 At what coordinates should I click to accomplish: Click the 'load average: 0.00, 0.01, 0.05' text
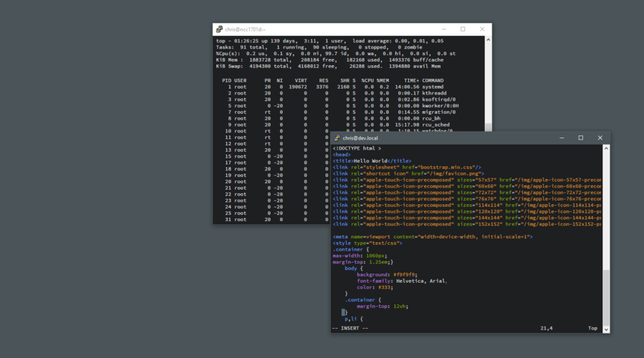398,41
